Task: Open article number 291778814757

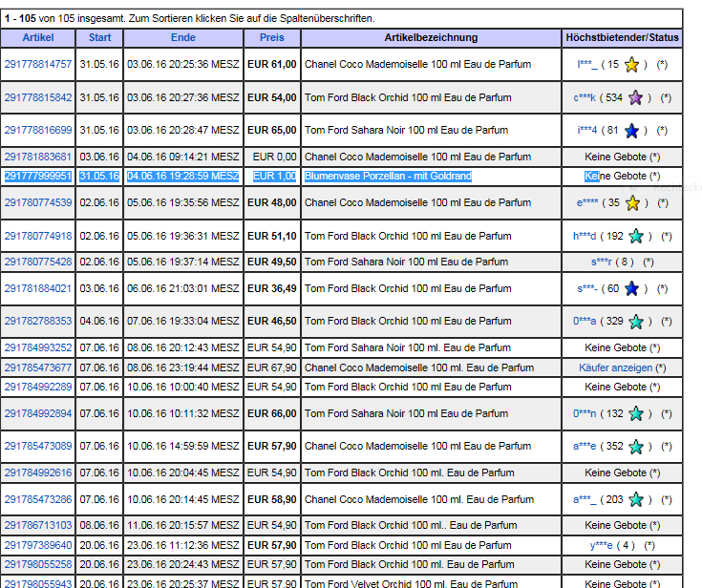Action: (x=38, y=65)
